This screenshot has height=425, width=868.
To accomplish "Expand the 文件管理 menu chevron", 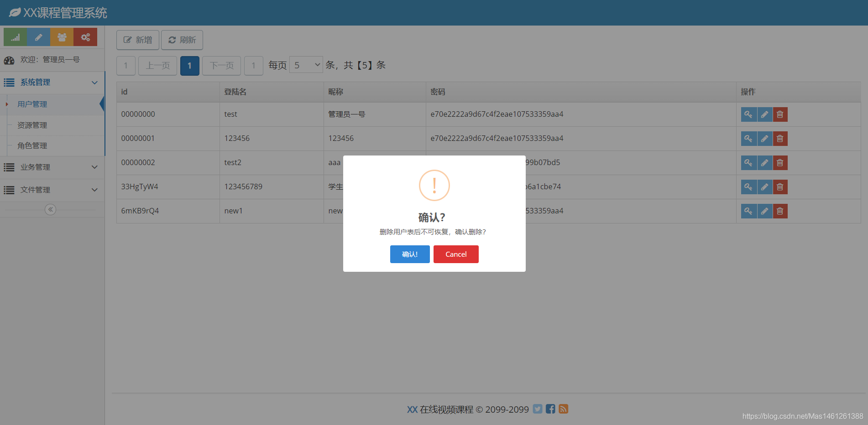I will tap(94, 190).
